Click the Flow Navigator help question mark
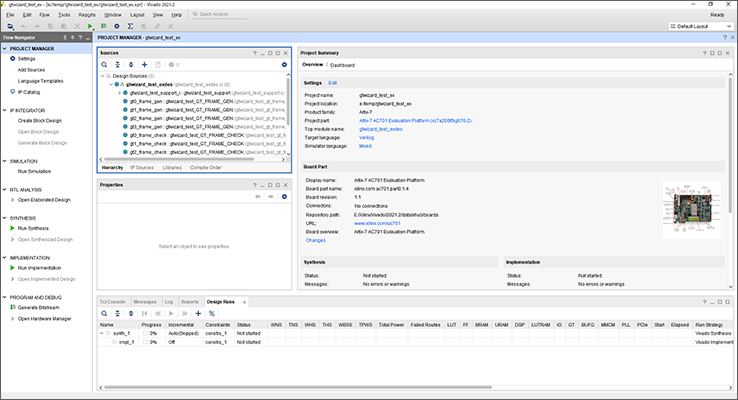 tap(80, 37)
